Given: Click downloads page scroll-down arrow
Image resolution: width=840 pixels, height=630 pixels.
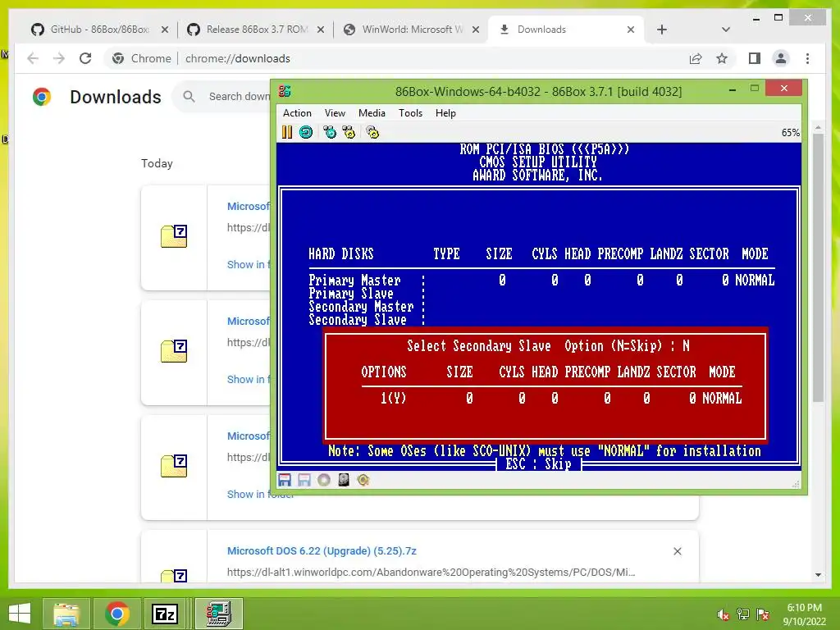Looking at the screenshot, I should (818, 575).
